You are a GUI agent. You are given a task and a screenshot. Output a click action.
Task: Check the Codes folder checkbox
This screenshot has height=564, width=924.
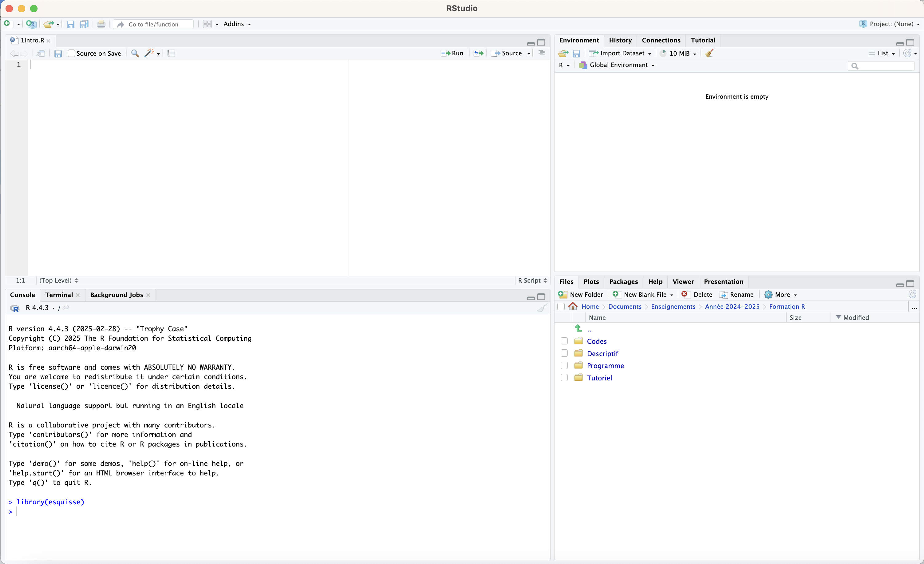coord(564,341)
